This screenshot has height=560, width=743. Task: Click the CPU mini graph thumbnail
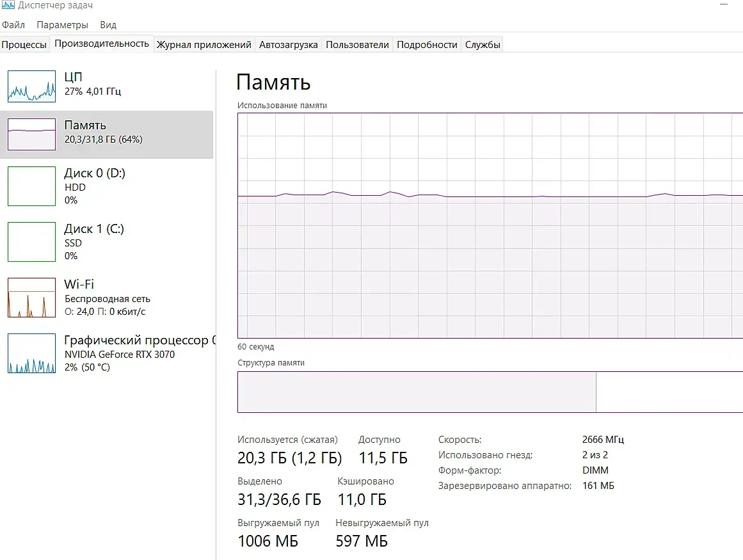pos(31,86)
